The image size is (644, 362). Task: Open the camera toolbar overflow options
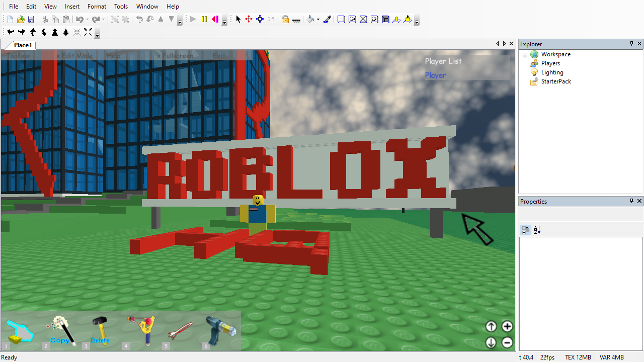pos(97,34)
